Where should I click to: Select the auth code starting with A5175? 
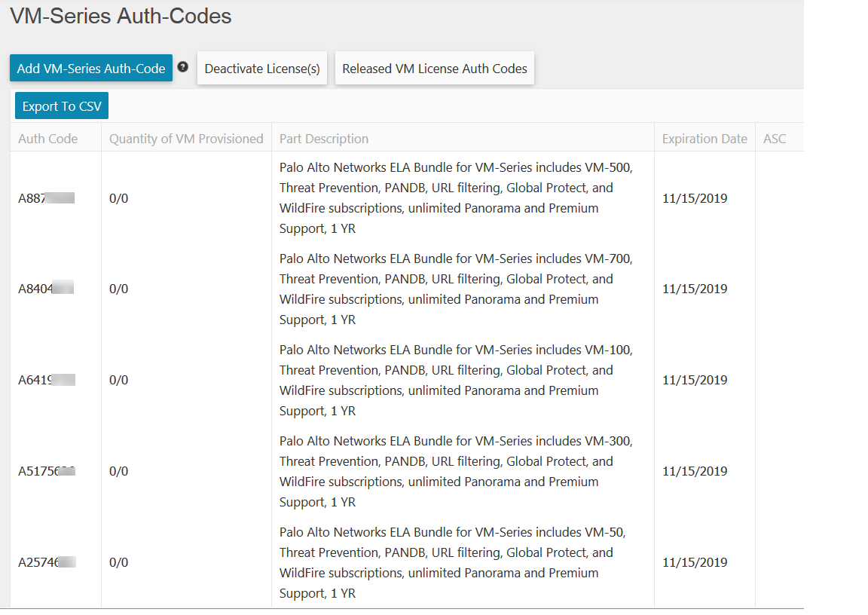point(47,471)
